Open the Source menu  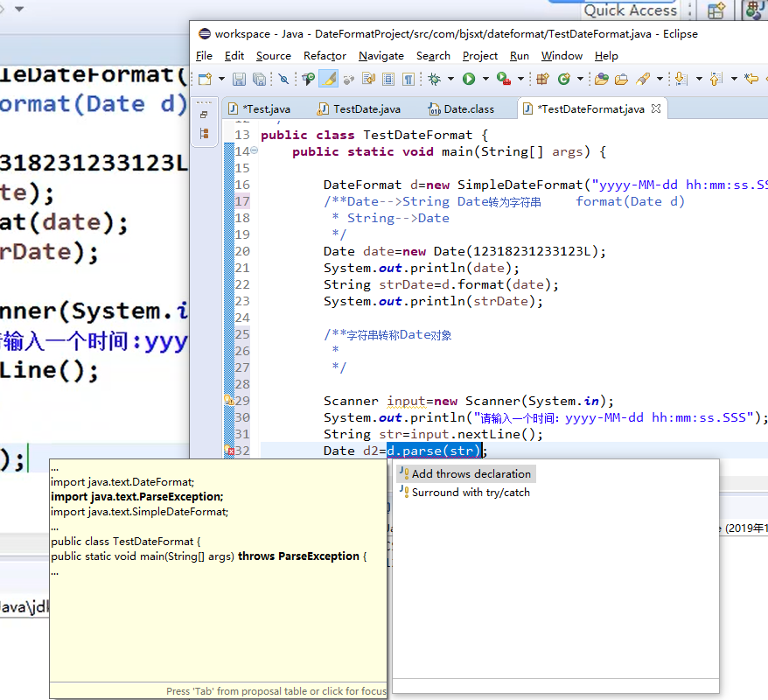tap(273, 56)
